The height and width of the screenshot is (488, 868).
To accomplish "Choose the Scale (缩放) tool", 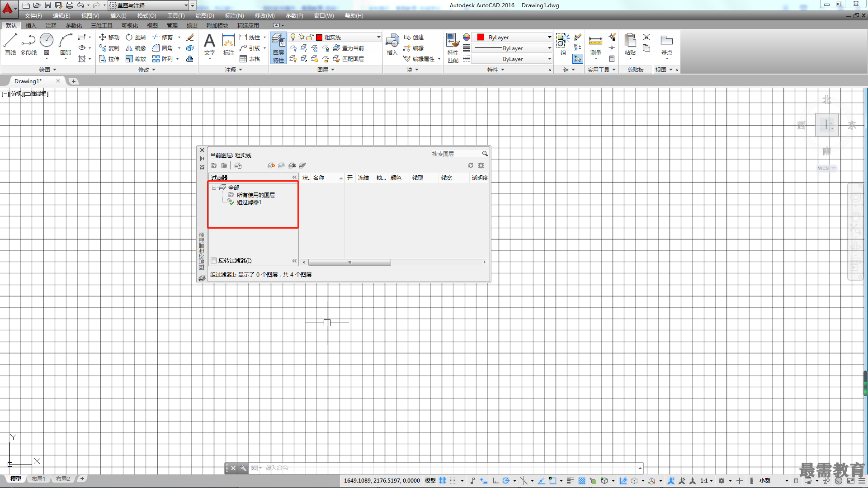I will click(136, 59).
